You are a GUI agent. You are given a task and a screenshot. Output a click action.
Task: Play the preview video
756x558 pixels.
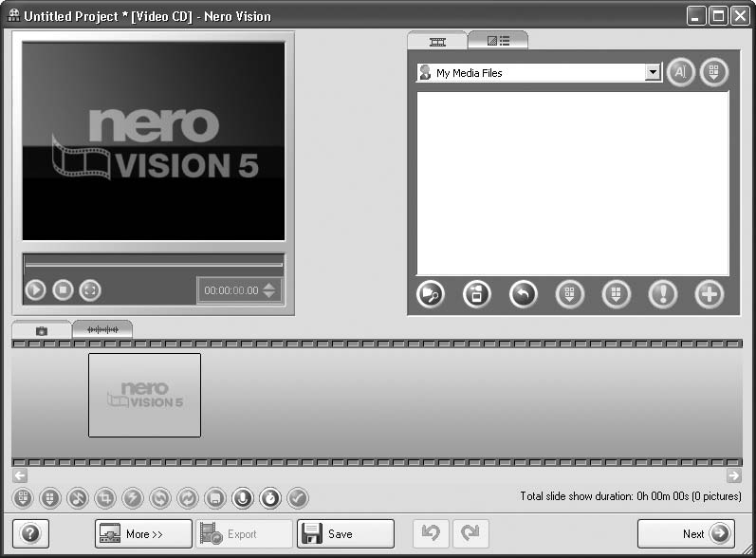(36, 290)
